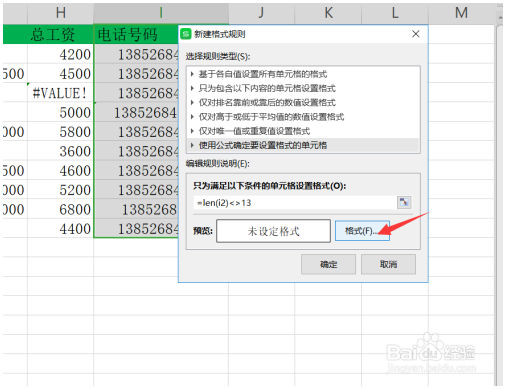506x389 pixels.
Task: Select column K header
Action: pyautogui.click(x=328, y=13)
